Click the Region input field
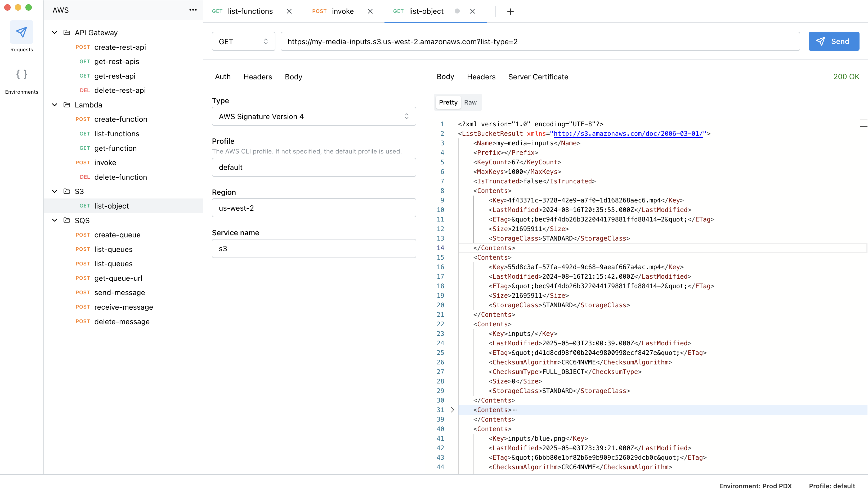 314,208
